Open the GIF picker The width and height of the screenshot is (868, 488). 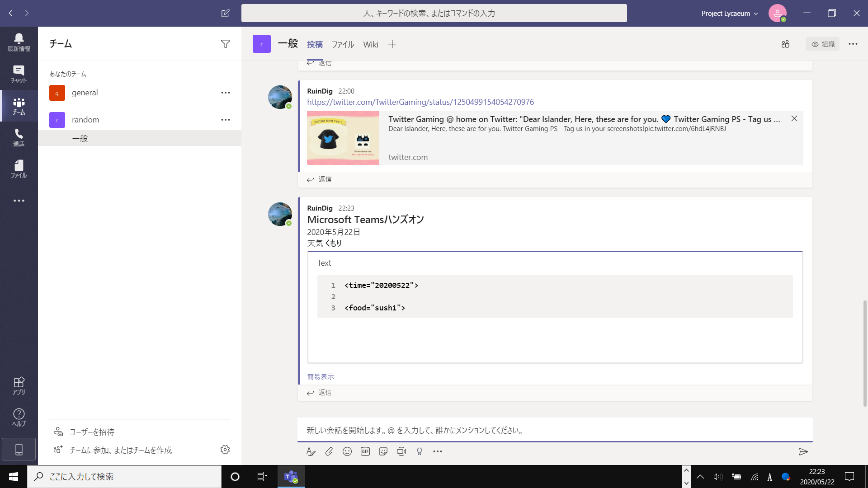coord(365,451)
